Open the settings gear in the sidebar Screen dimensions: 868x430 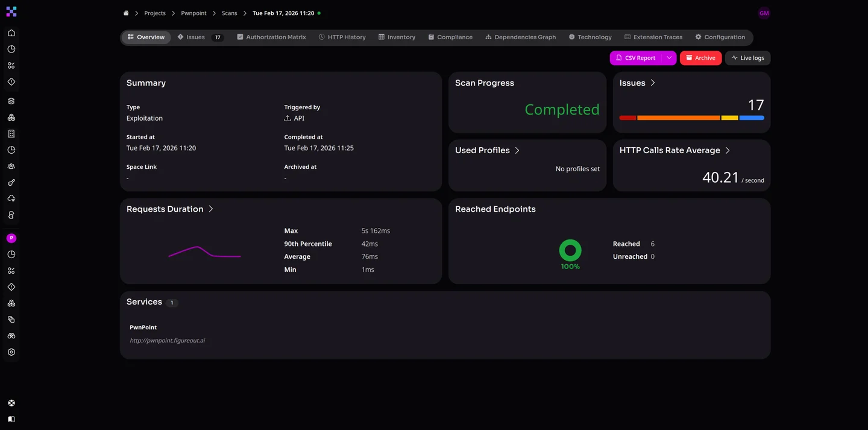[x=11, y=352]
